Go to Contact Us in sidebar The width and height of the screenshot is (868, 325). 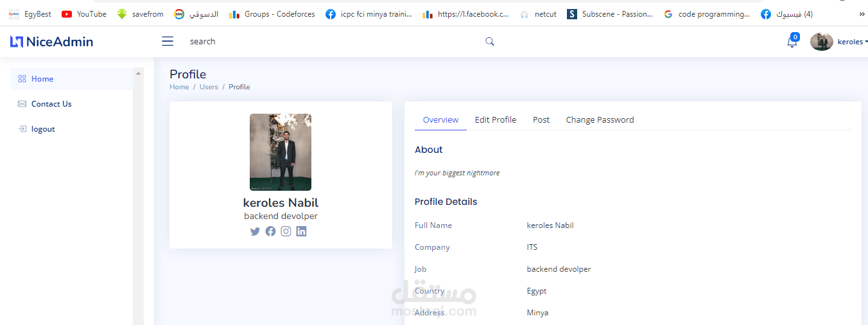51,104
